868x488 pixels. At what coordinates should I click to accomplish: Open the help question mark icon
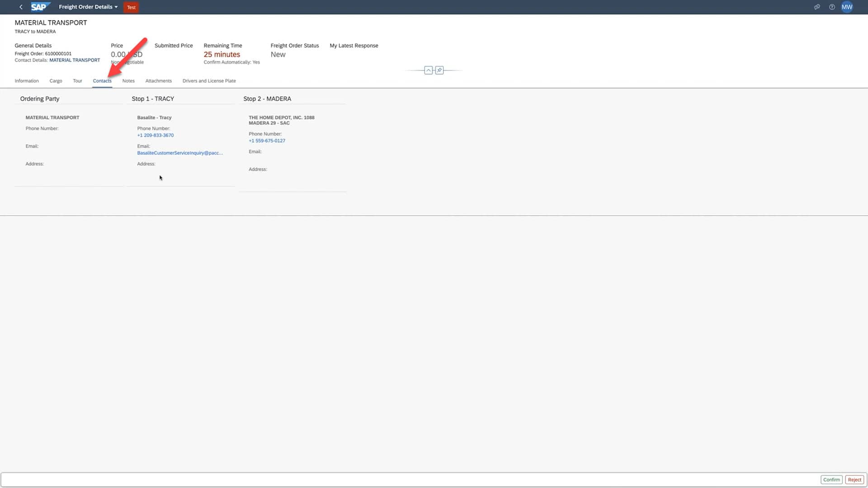(832, 7)
